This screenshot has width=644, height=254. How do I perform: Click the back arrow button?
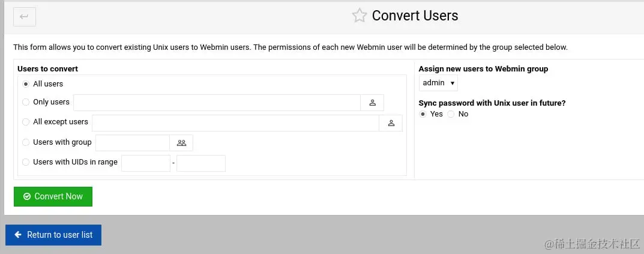(24, 17)
